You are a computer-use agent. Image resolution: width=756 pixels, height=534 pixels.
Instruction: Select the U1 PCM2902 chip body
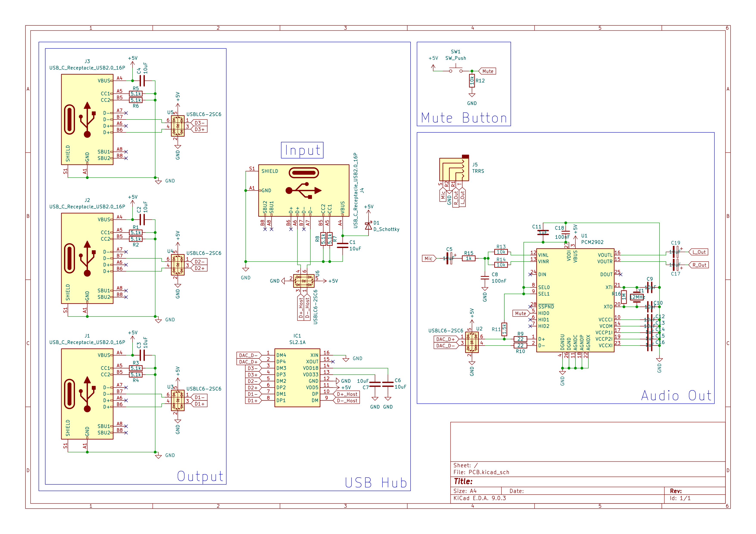tap(575, 300)
